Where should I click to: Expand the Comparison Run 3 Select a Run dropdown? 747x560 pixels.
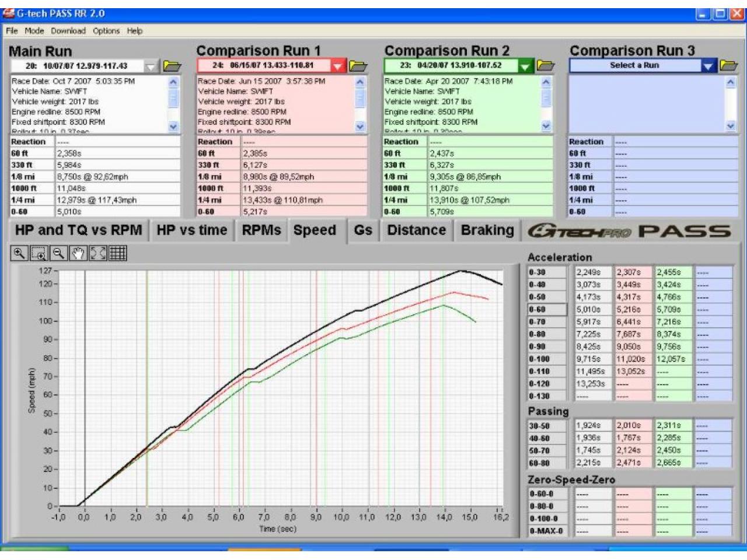tap(708, 66)
